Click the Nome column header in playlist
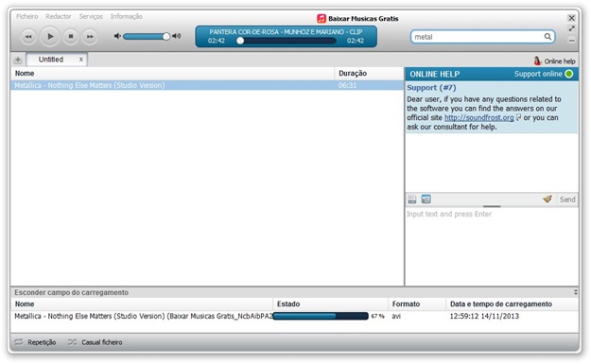The height and width of the screenshot is (364, 591). [172, 73]
